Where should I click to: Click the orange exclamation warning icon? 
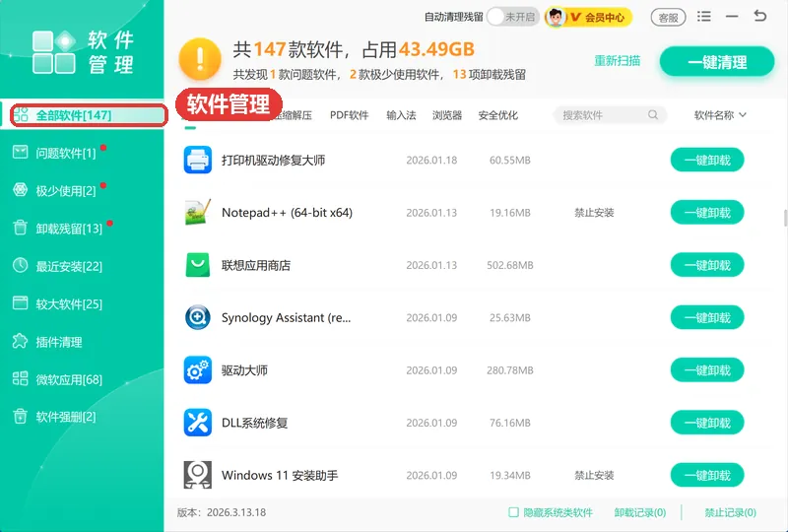[200, 59]
